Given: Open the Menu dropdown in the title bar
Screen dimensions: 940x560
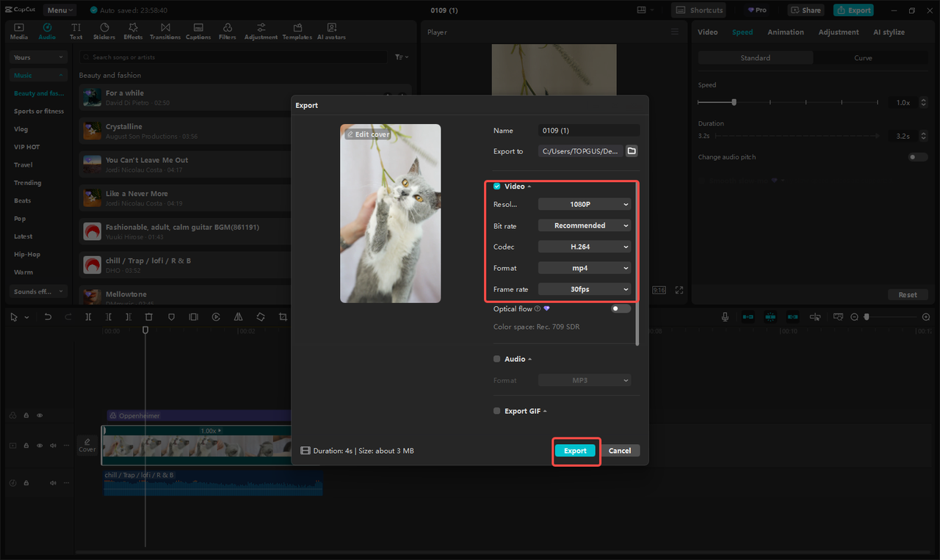Looking at the screenshot, I should [59, 10].
